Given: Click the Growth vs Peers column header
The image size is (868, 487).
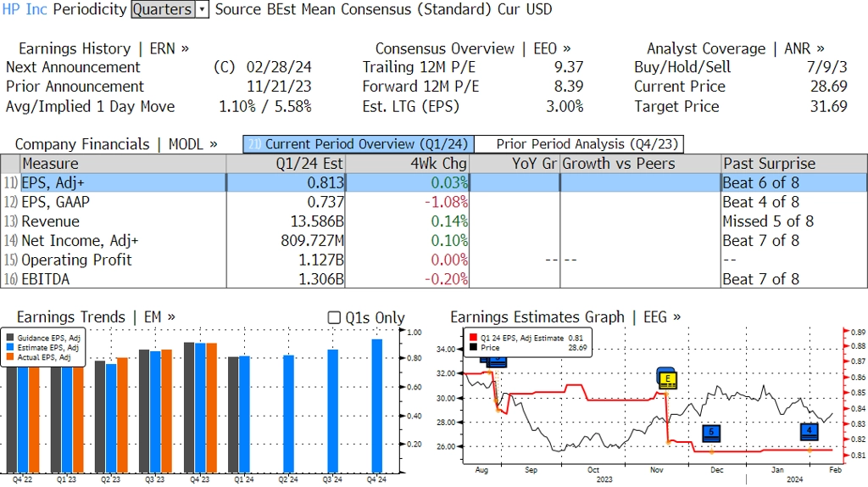Looking at the screenshot, I should (x=641, y=164).
